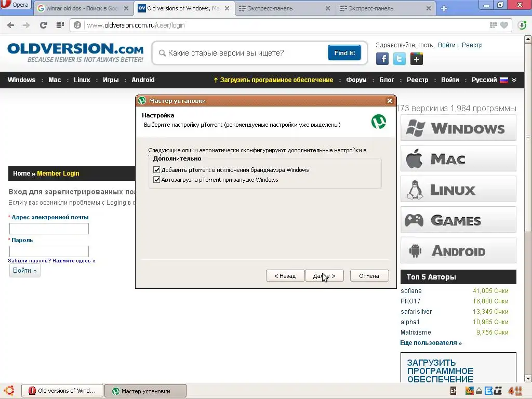Click the search magnifier icon
Viewport: 532px width, 399px height.
click(x=162, y=54)
